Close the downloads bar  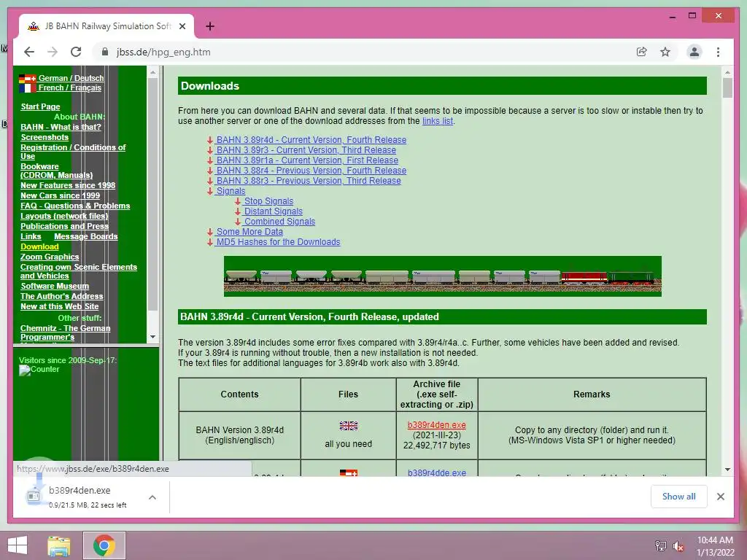point(720,497)
